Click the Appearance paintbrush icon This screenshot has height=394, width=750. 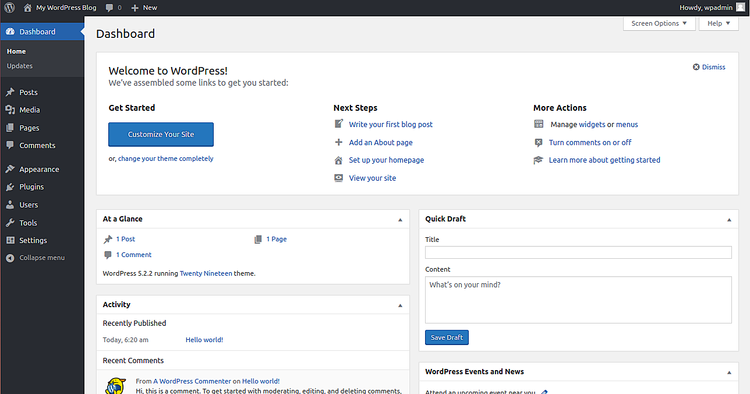pos(10,169)
